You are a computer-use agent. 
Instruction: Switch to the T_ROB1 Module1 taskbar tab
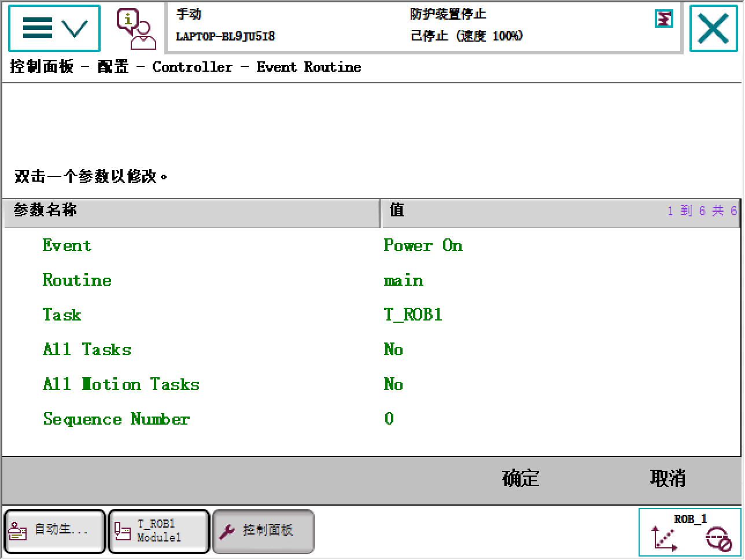pyautogui.click(x=159, y=531)
